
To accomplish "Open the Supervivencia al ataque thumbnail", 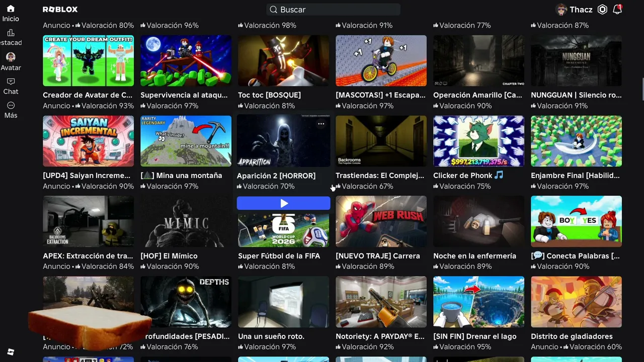I will click(186, 61).
